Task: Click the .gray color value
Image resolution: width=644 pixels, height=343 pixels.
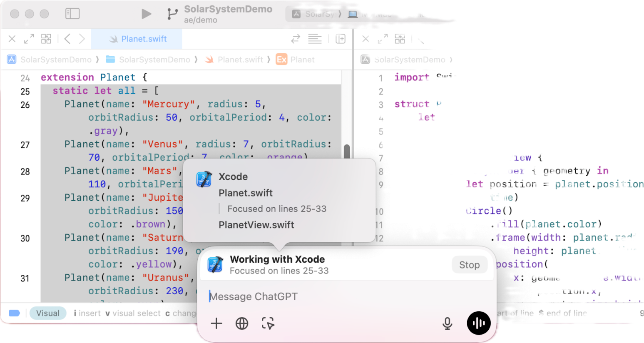Action: pyautogui.click(x=103, y=131)
